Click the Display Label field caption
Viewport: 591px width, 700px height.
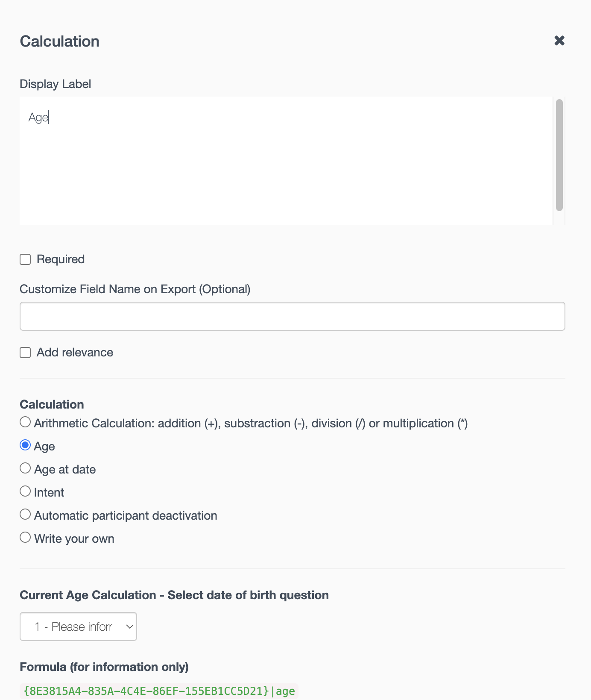[56, 84]
